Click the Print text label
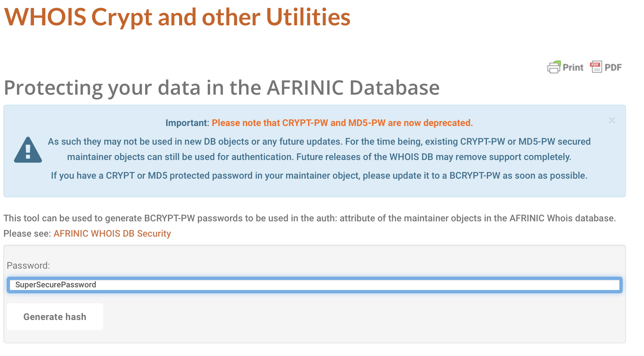Screen dimensions: 644x356 point(573,68)
